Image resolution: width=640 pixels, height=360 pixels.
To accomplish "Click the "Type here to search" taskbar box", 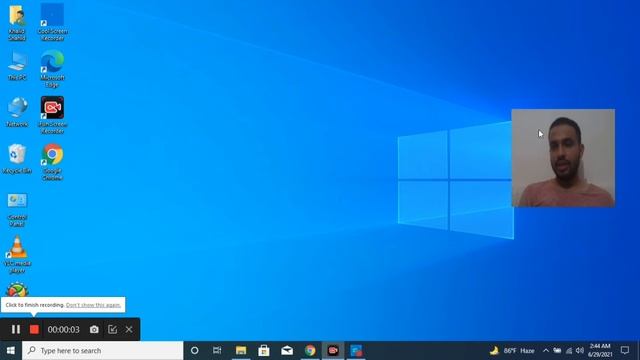I will (x=102, y=351).
